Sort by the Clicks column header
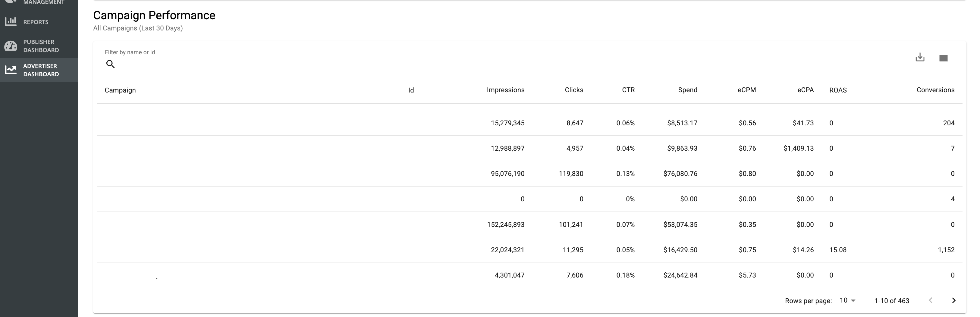Image resolution: width=980 pixels, height=317 pixels. point(574,90)
